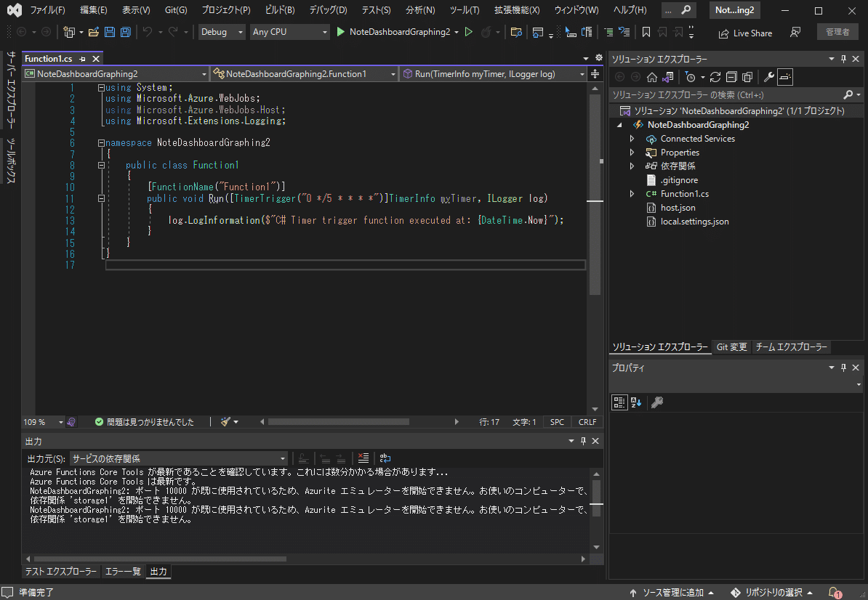Pin the Function1.cs tab
Image resolution: width=868 pixels, height=600 pixels.
pos(82,59)
